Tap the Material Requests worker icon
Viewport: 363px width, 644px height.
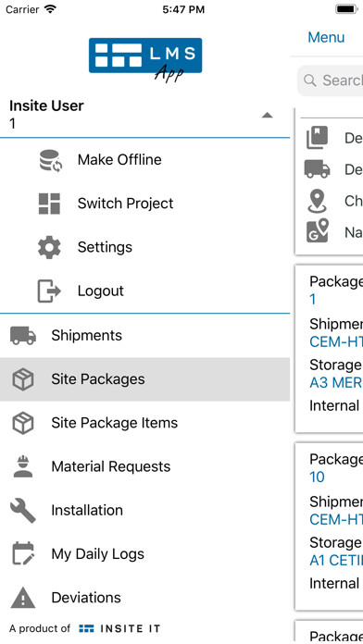point(22,466)
